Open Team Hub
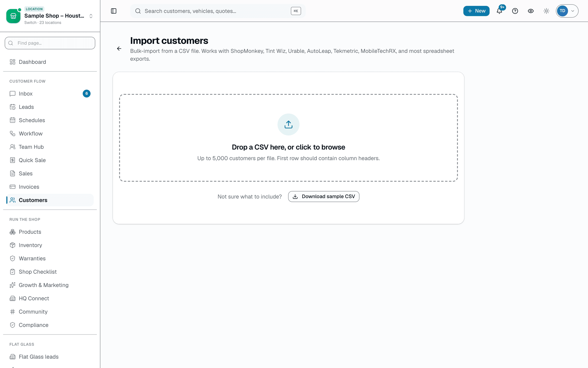The width and height of the screenshot is (588, 368). (x=50, y=147)
